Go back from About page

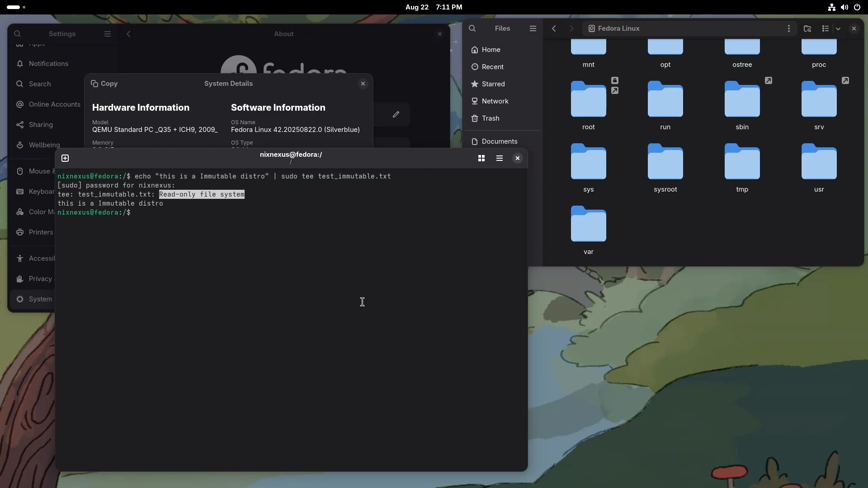coord(128,34)
